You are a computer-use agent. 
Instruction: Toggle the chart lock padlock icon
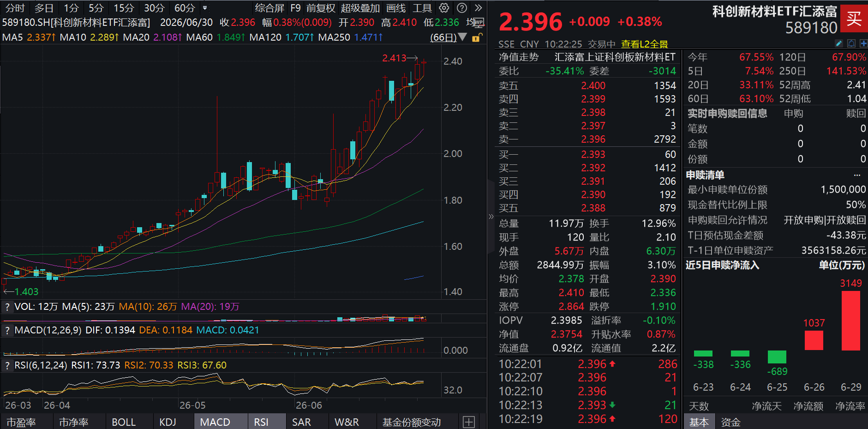tap(477, 37)
